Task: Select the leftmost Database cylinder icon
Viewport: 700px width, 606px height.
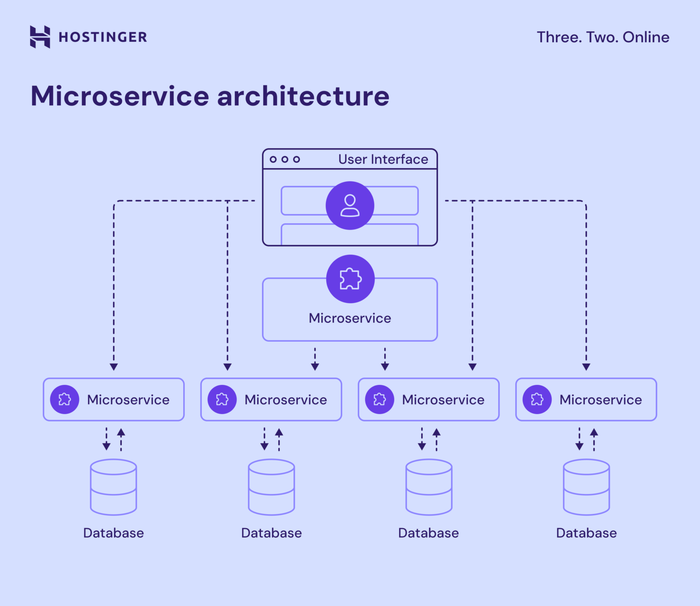Action: (113, 487)
